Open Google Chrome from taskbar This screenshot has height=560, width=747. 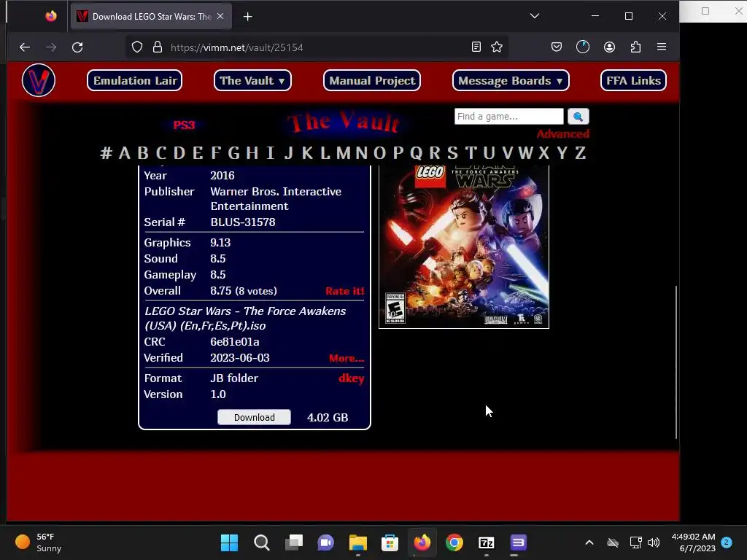tap(454, 542)
